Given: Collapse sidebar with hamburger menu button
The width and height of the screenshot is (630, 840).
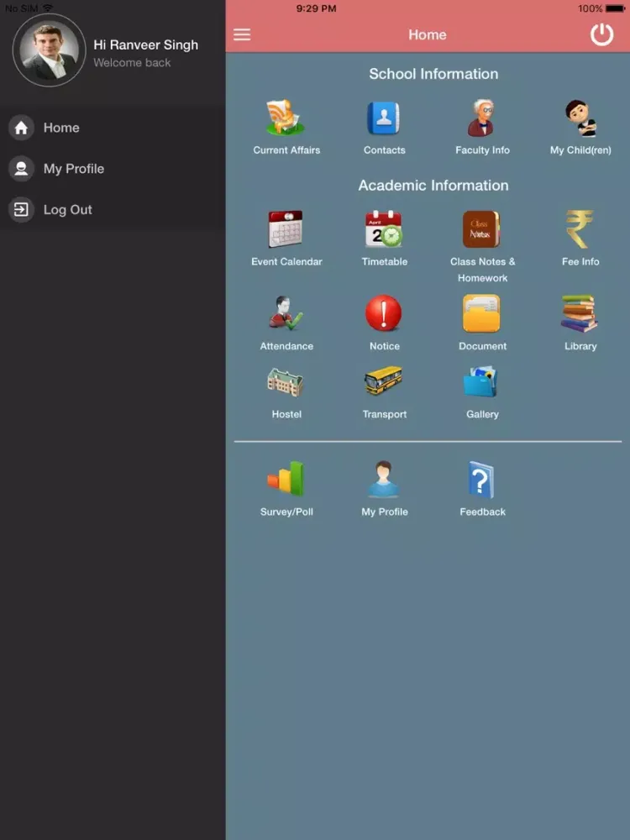Looking at the screenshot, I should click(242, 34).
